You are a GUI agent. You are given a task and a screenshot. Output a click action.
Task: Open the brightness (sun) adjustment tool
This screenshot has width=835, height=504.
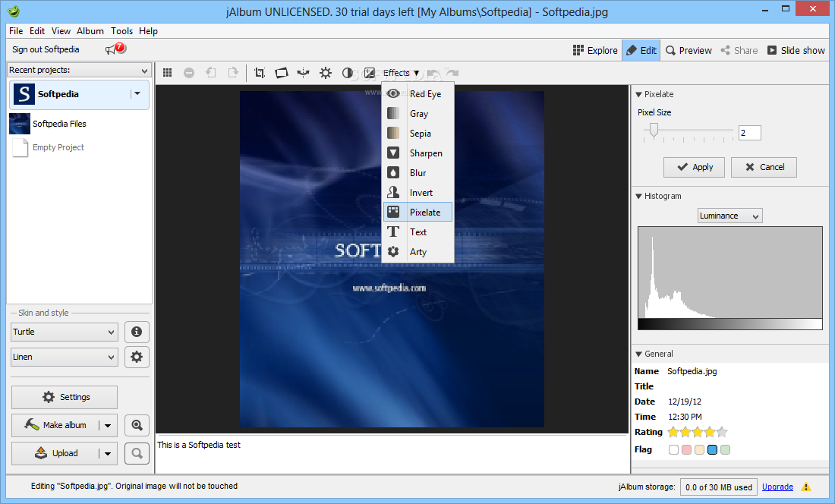pos(326,73)
